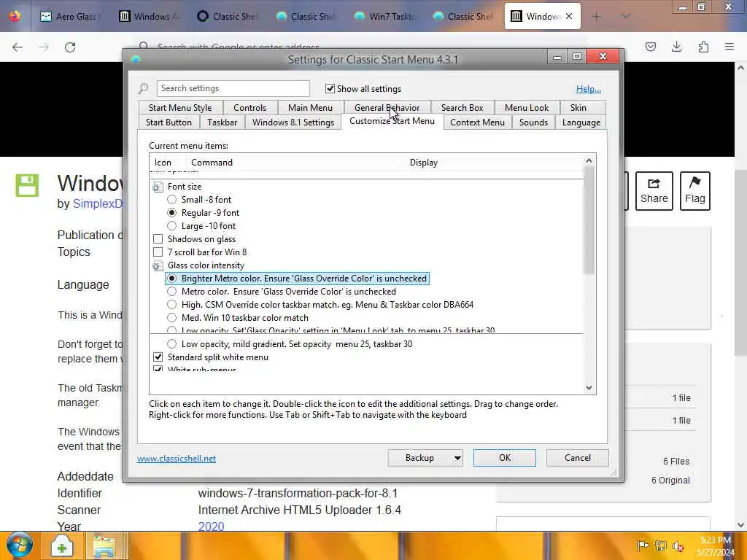Toggle Show all settings checkbox
The height and width of the screenshot is (560, 747).
[330, 88]
